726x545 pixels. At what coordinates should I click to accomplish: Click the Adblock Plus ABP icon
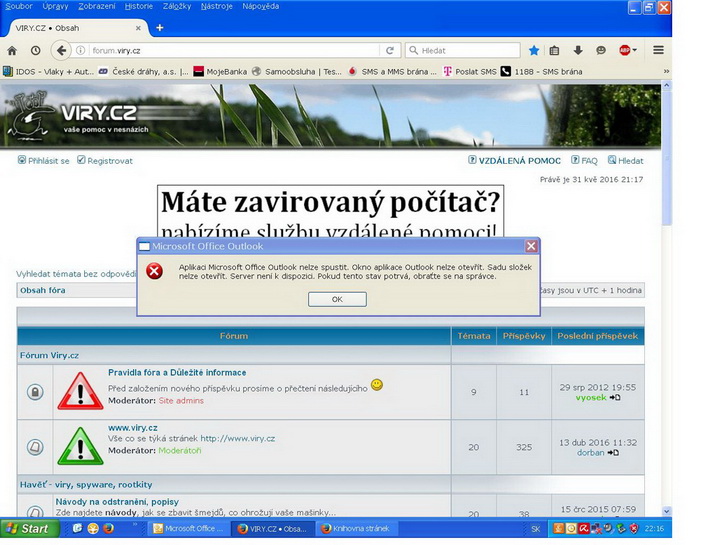(x=625, y=50)
